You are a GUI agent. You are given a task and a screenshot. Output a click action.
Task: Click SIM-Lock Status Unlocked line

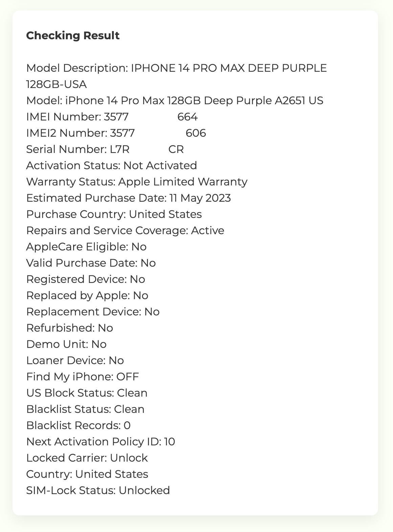point(98,490)
